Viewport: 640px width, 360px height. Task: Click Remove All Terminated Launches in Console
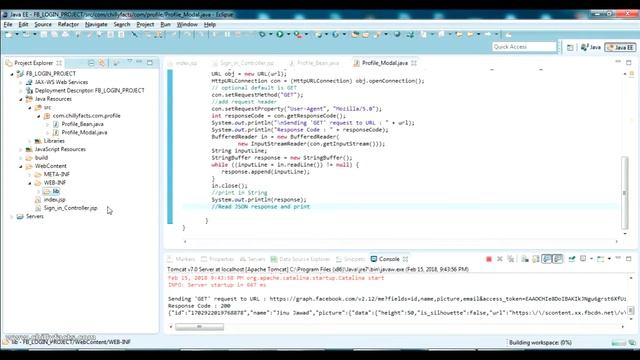511,259
